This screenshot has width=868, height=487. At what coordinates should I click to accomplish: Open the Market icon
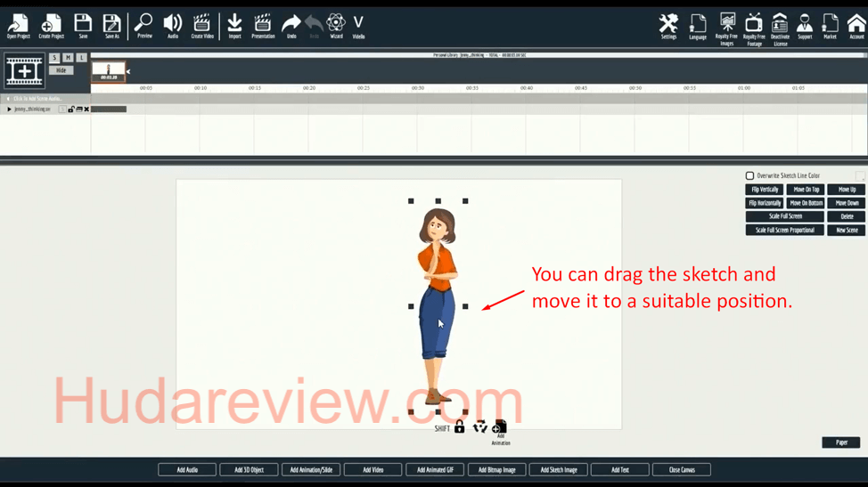tap(830, 27)
